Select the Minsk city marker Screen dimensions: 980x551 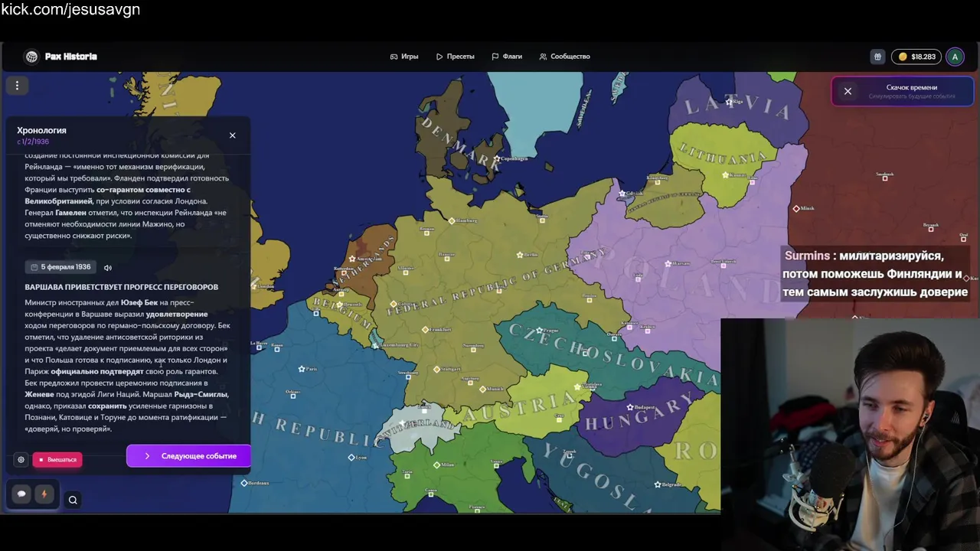[796, 208]
